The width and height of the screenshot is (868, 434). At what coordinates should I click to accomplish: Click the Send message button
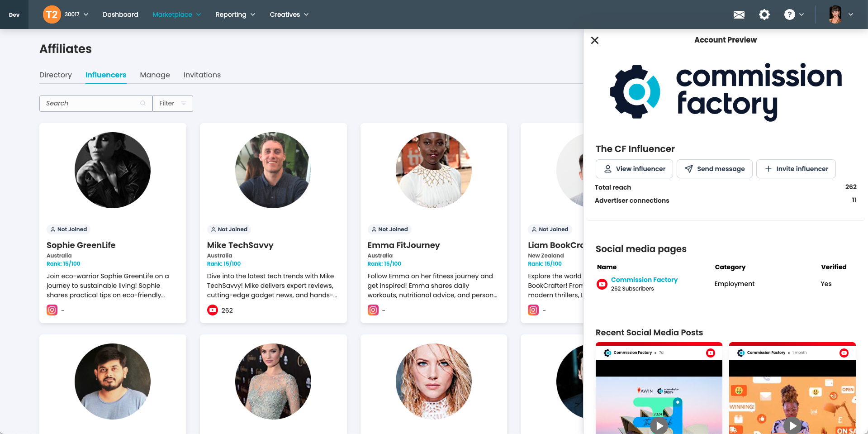tap(714, 169)
